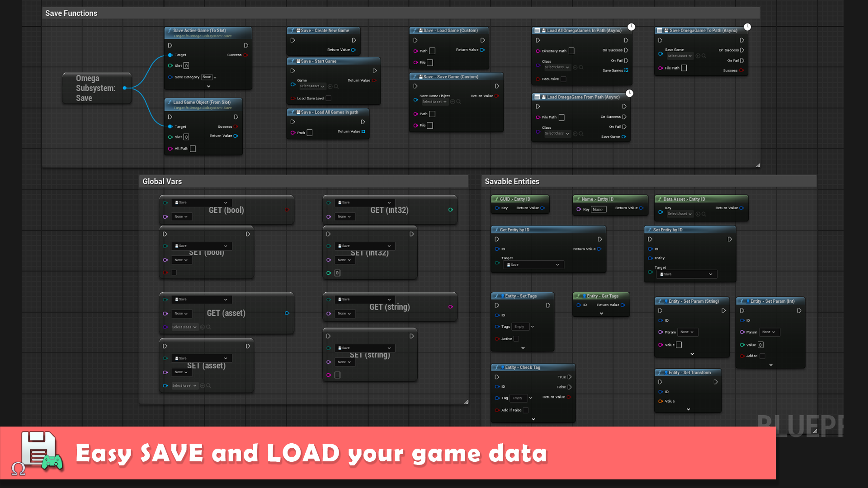Image resolution: width=868 pixels, height=488 pixels.
Task: Open Select Class dropdown in Load All OmegaGames node
Action: 557,67
